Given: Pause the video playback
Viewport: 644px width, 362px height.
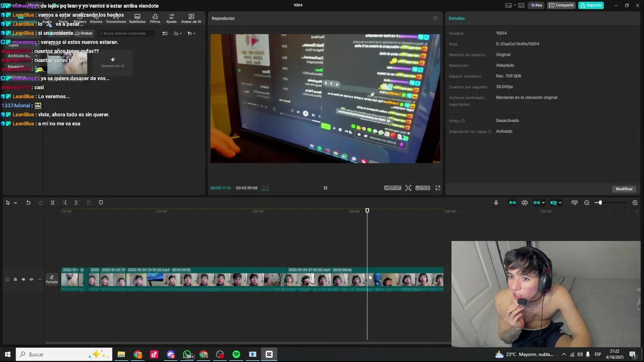Looking at the screenshot, I should tap(325, 188).
